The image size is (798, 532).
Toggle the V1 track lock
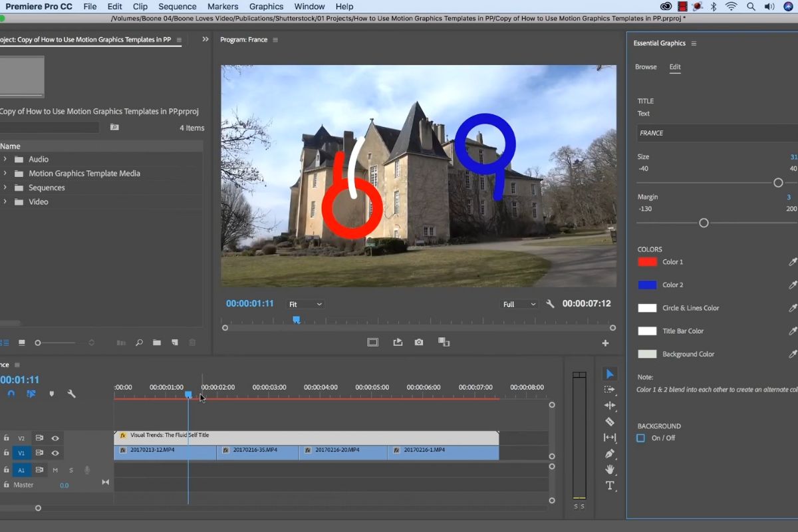point(6,453)
